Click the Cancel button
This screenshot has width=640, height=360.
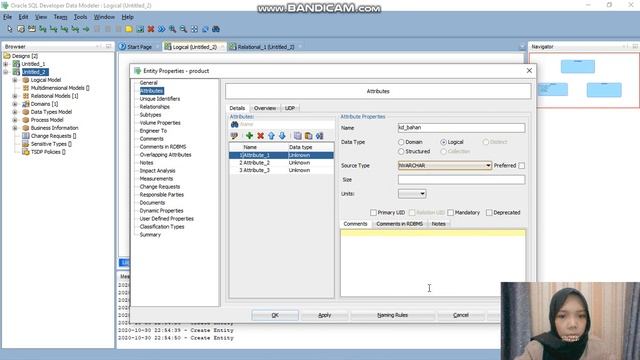pyautogui.click(x=461, y=315)
